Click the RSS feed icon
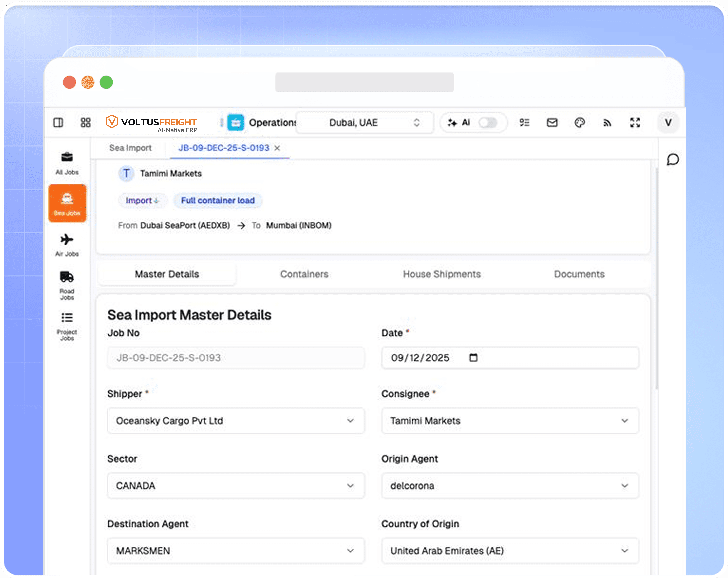728x578 pixels. pos(607,123)
